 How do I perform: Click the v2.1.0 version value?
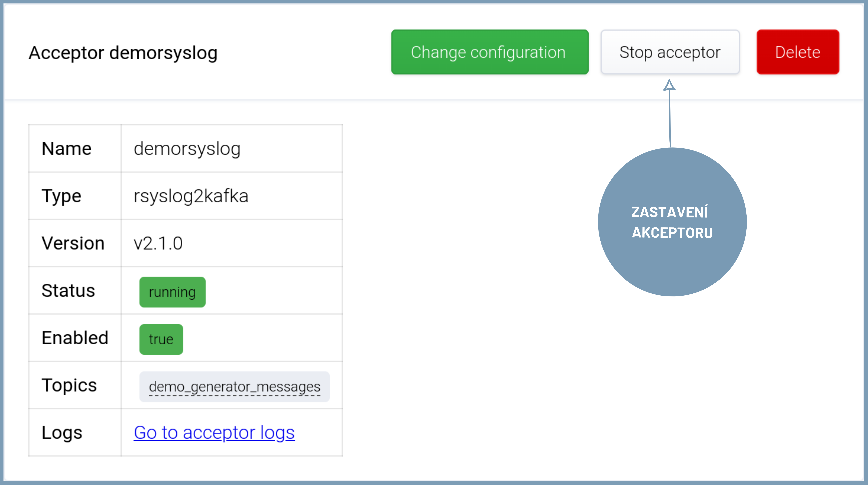point(158,243)
